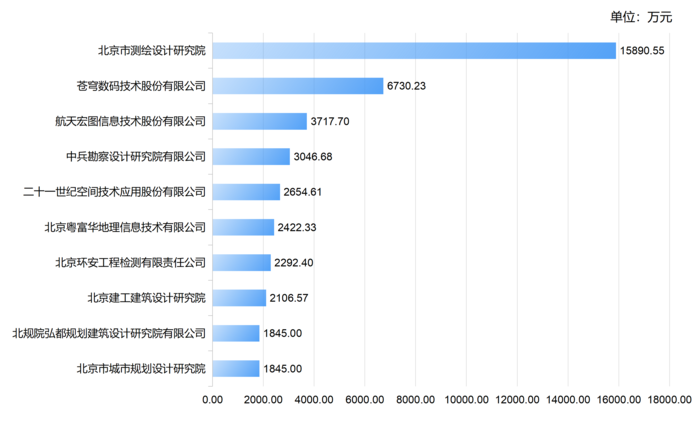Select the 2654.61 data value
This screenshot has width=700, height=426.
[303, 192]
